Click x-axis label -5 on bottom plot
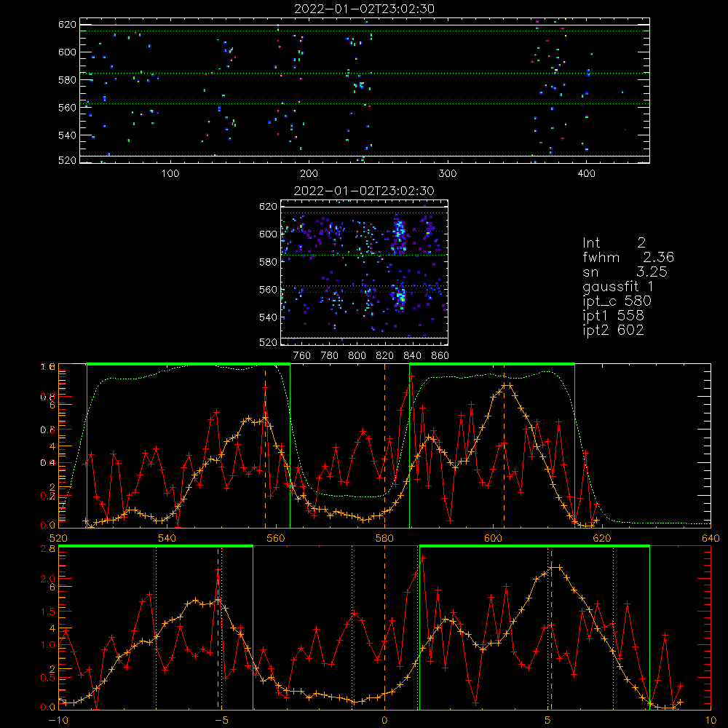The width and height of the screenshot is (728, 728). [x=222, y=721]
